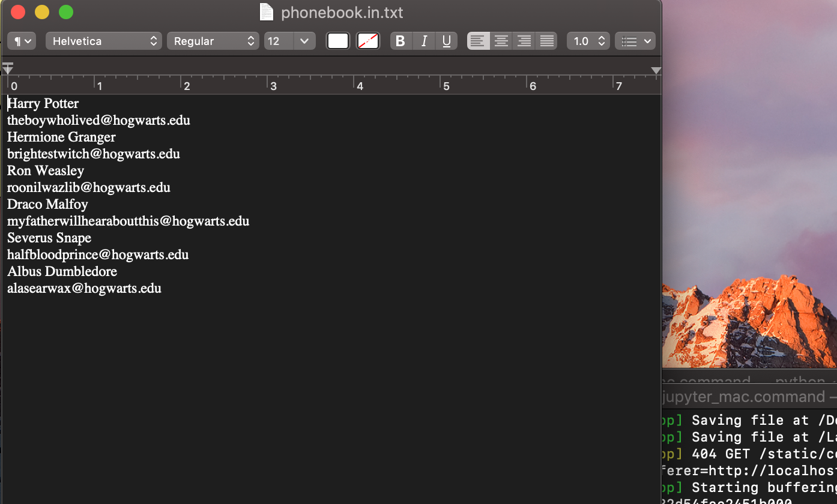Click the left indent marker on the ruler

[8, 68]
